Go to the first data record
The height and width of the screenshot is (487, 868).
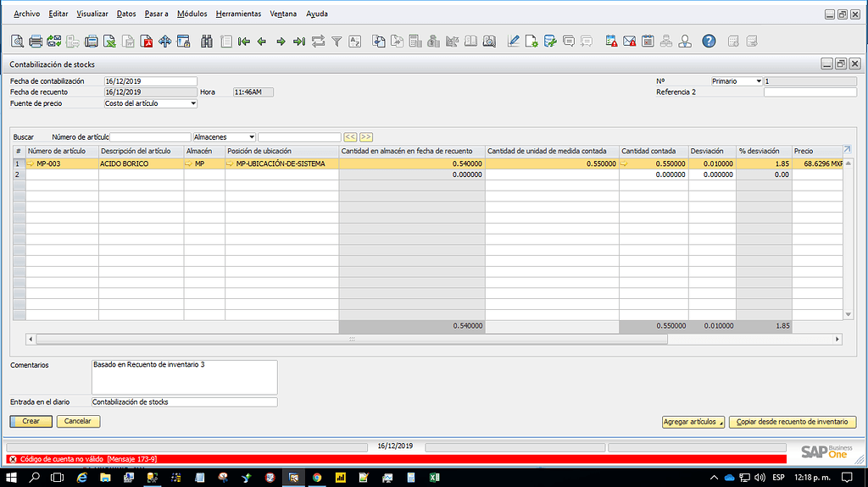coord(243,42)
